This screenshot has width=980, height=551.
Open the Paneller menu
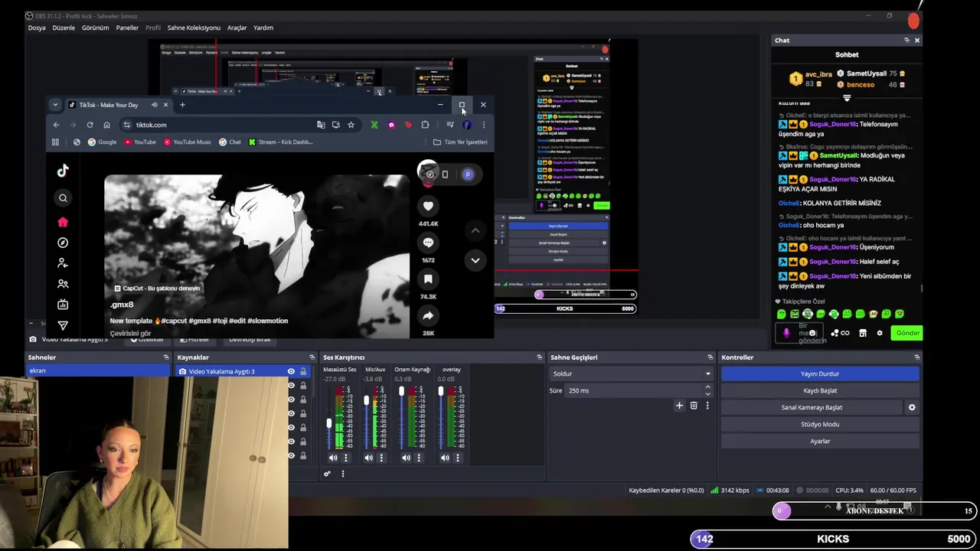click(x=127, y=28)
